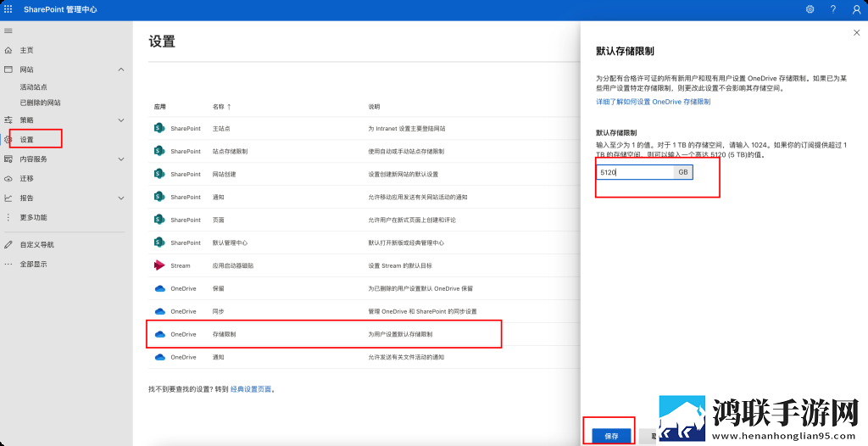The width and height of the screenshot is (868, 446).
Task: Click description 设置 Stream 的默认目标
Action: 400,266
